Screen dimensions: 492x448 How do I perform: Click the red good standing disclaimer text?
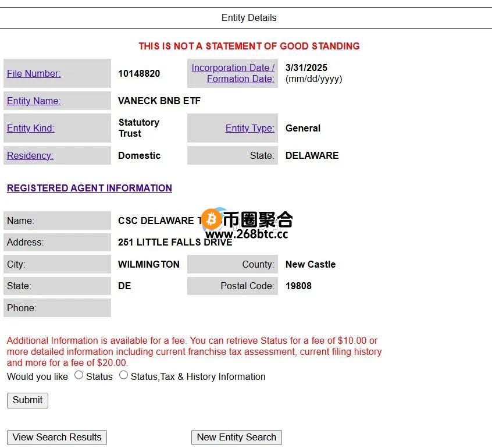[x=249, y=46]
